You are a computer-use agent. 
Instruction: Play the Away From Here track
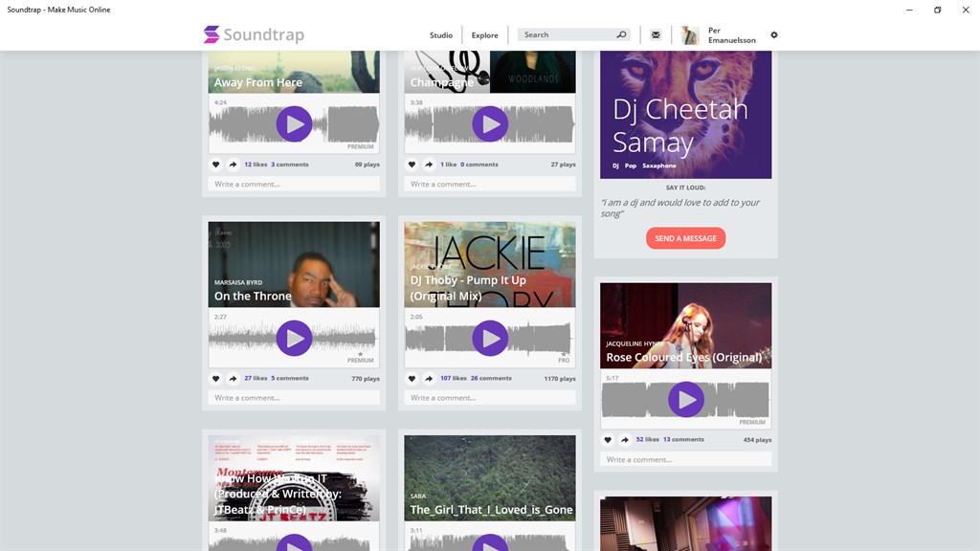tap(295, 123)
